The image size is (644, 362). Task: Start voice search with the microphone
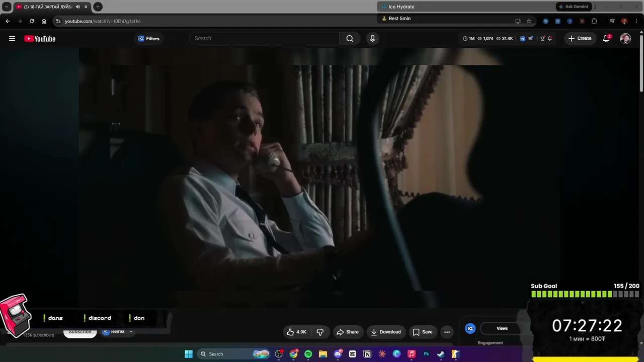point(372,39)
